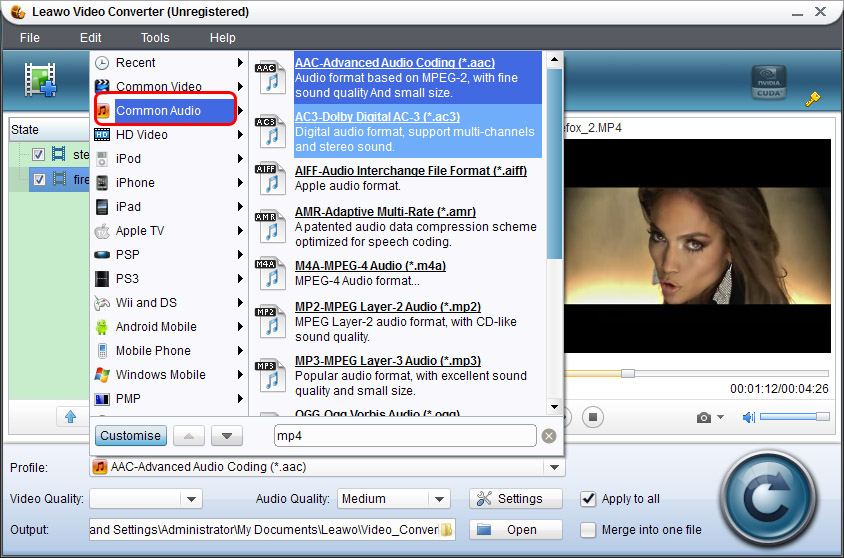Click the category list down arrow button
844x558 pixels.
tap(227, 436)
